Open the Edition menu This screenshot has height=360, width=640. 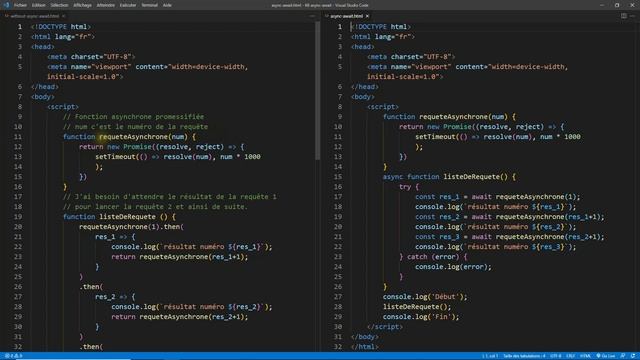point(38,5)
